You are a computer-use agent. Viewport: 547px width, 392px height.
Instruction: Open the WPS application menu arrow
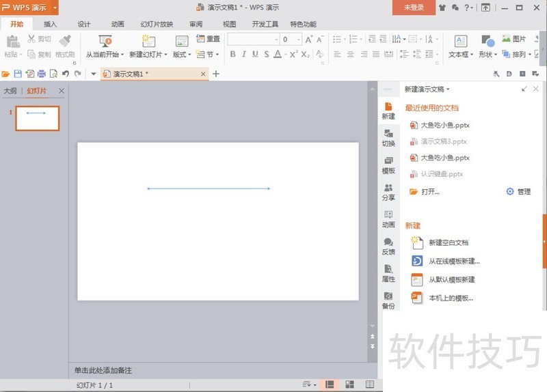[x=55, y=8]
